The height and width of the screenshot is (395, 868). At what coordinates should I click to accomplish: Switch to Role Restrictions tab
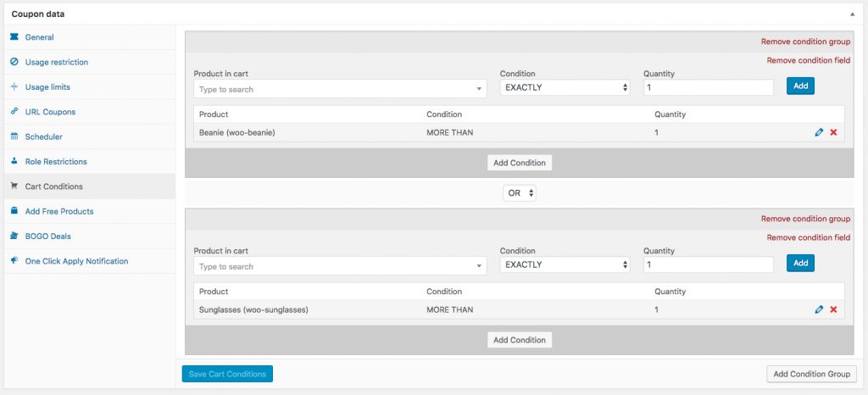[x=56, y=161]
